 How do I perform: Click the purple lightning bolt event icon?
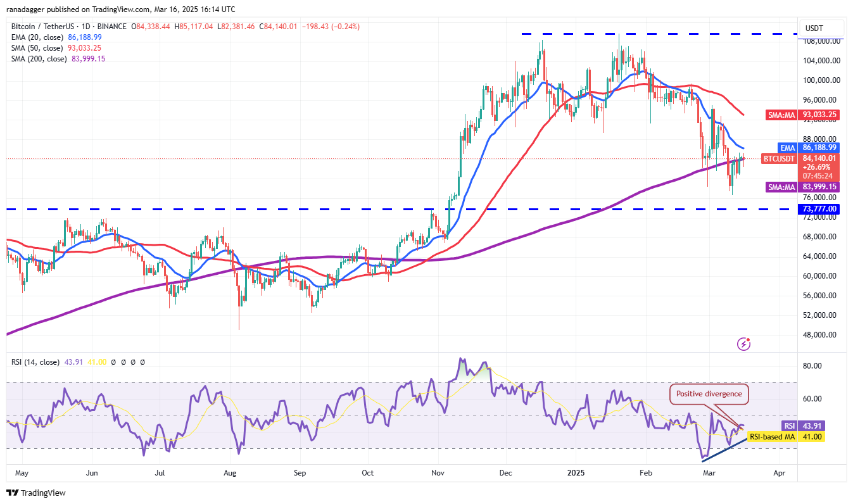click(x=744, y=344)
